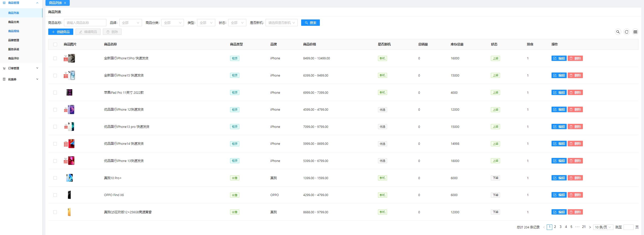644x235 pixels.
Task: Click the 订单管理 cart icon
Action: 4,68
